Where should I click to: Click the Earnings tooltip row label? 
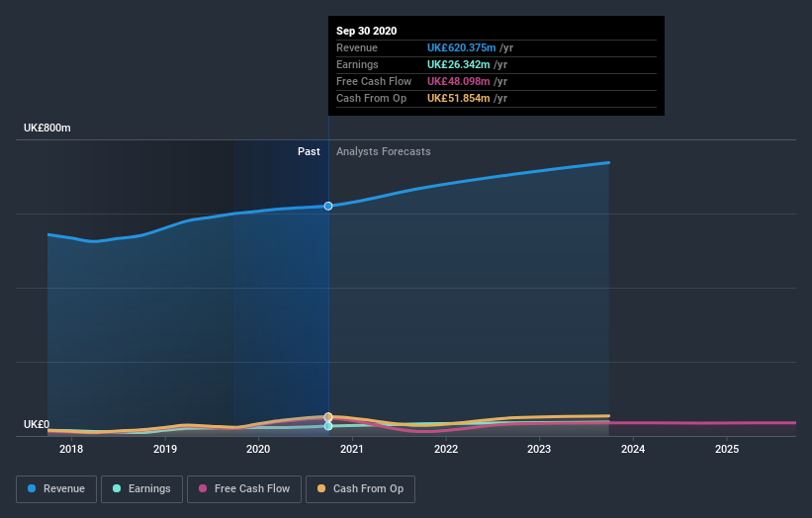point(357,64)
